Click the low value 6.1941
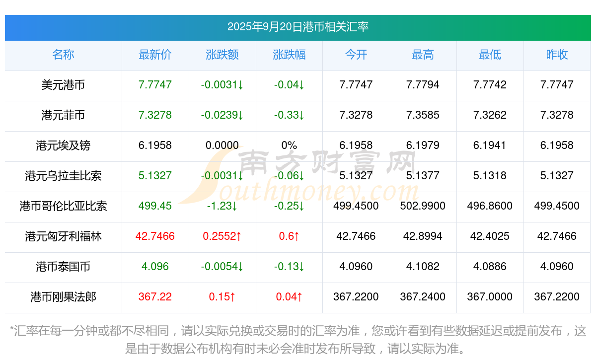 [x=490, y=146]
